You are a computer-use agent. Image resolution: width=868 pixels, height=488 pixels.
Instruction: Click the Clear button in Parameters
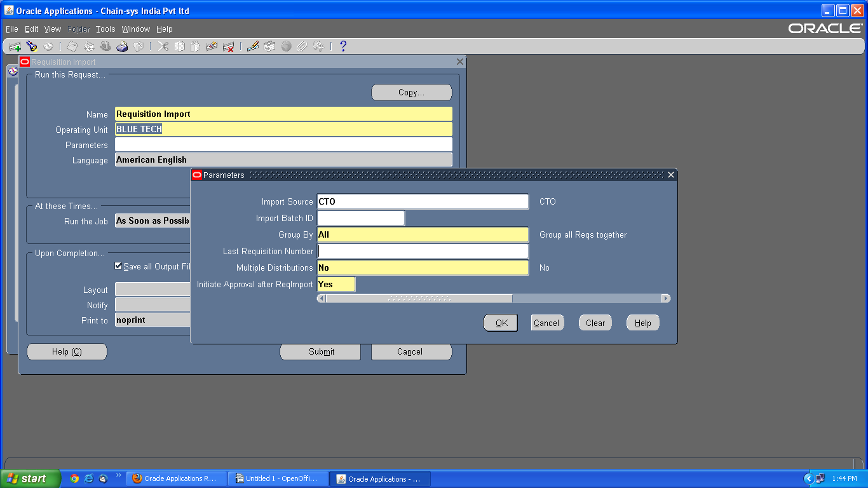tap(595, 323)
